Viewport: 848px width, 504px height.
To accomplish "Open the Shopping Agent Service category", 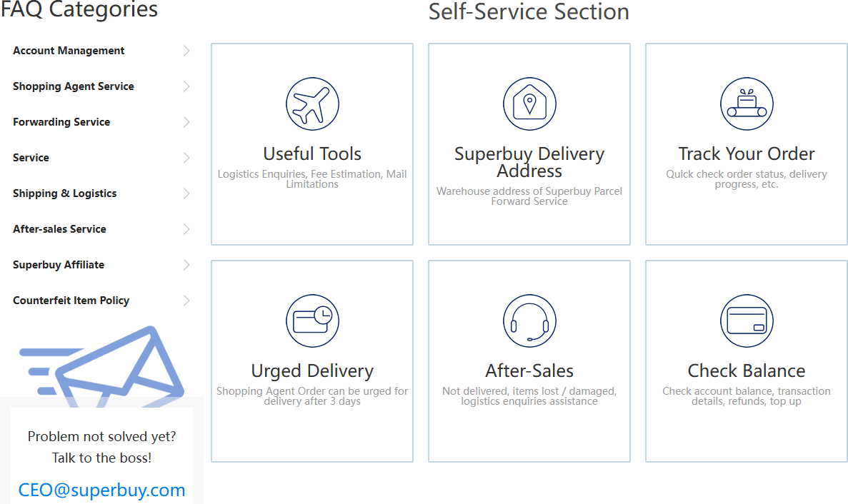I will click(x=74, y=86).
